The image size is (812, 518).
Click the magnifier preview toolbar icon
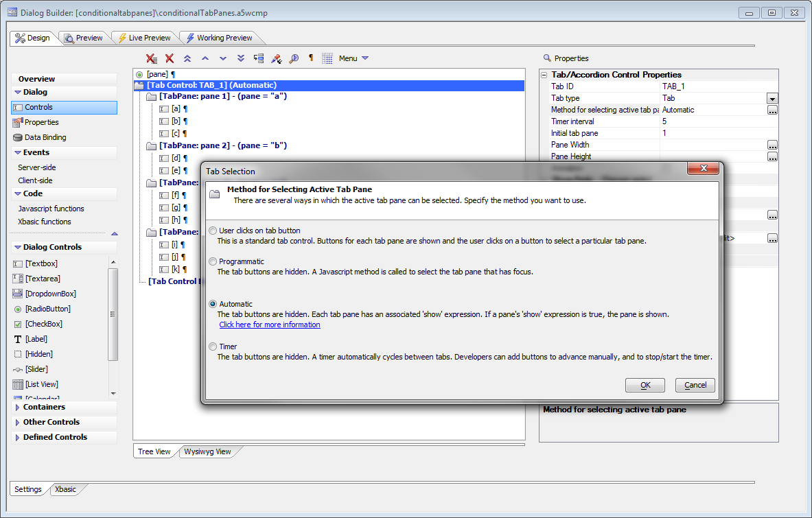coord(294,58)
